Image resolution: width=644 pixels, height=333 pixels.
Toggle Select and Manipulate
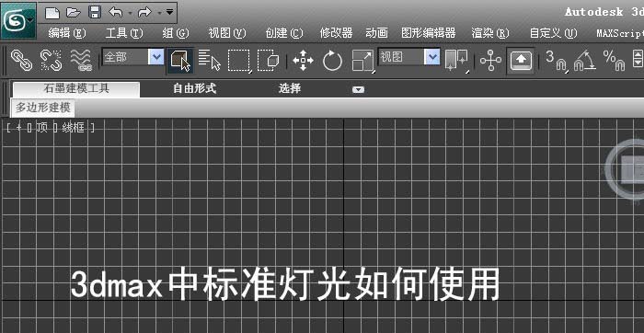(490, 61)
